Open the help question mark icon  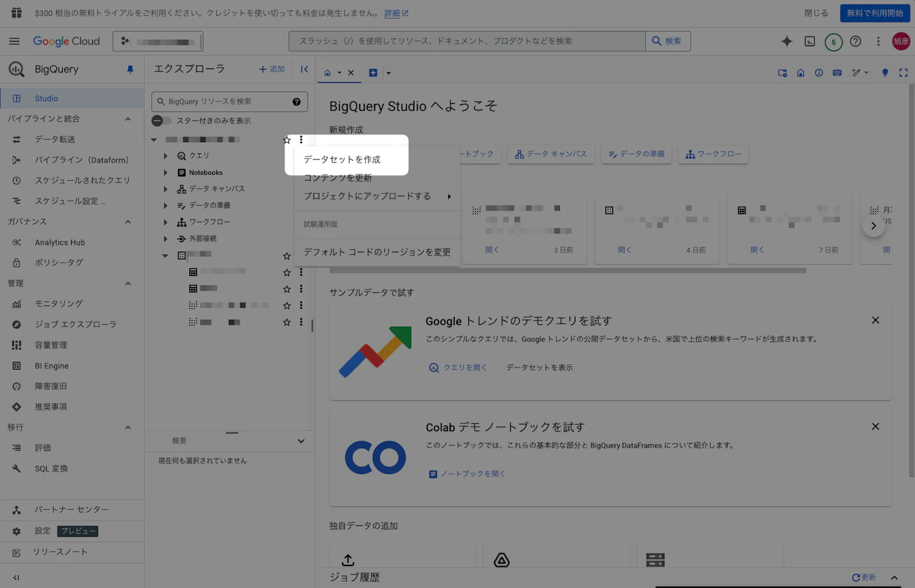(x=855, y=42)
